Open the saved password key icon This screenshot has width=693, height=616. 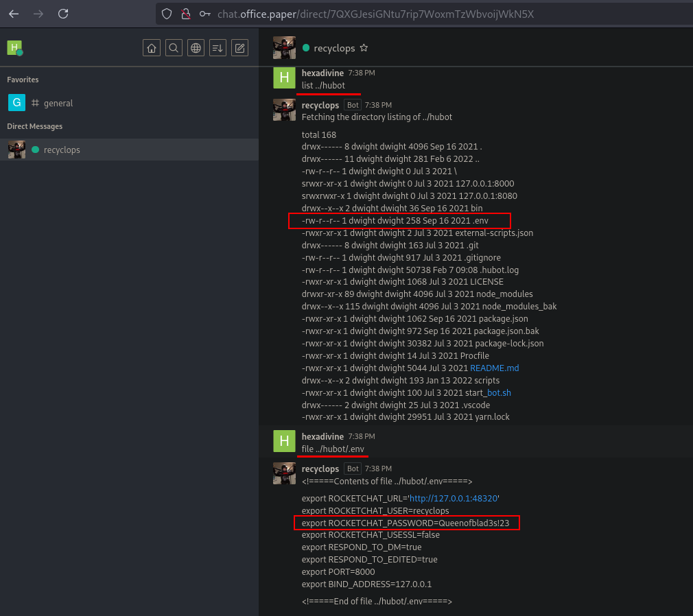click(204, 14)
